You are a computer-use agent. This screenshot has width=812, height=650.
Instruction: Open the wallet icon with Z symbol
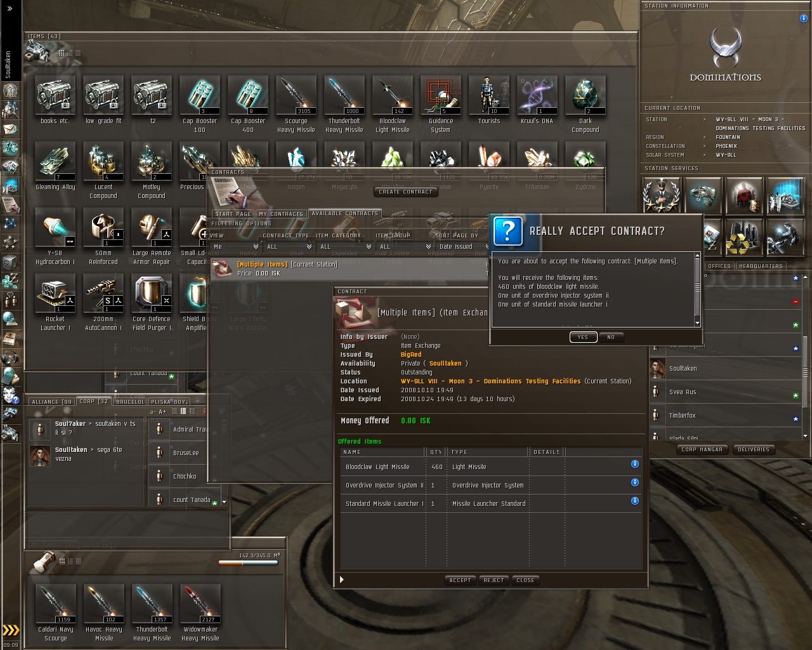tap(10, 280)
